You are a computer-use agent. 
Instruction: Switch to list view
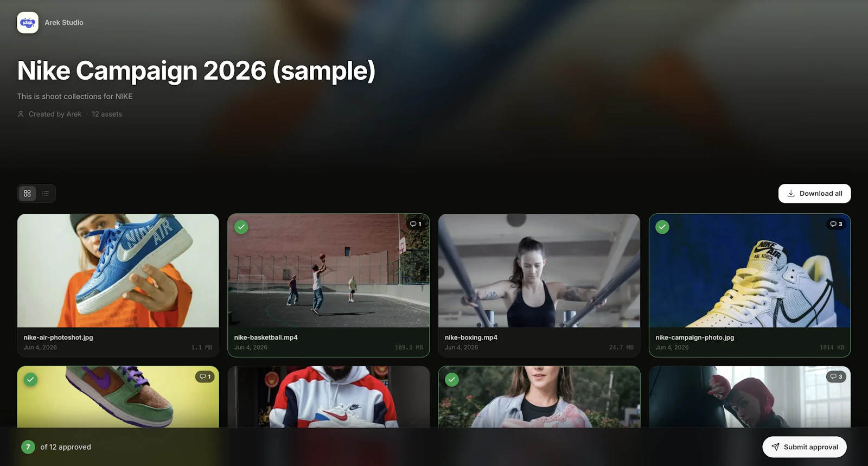tap(46, 193)
